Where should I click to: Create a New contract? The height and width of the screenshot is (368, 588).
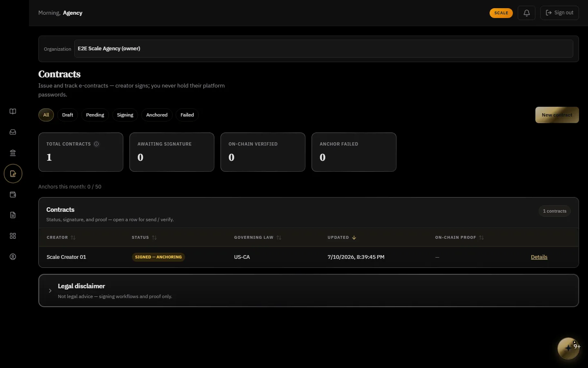(x=557, y=115)
